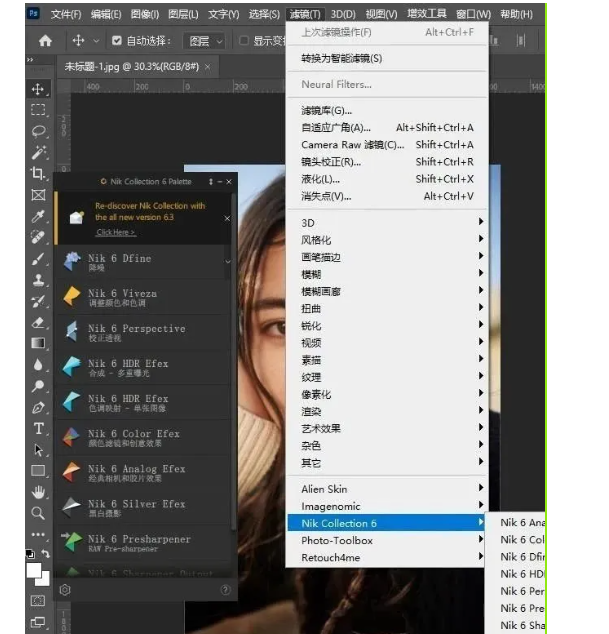Expand the 风格化 filter submenu

[x=386, y=240]
